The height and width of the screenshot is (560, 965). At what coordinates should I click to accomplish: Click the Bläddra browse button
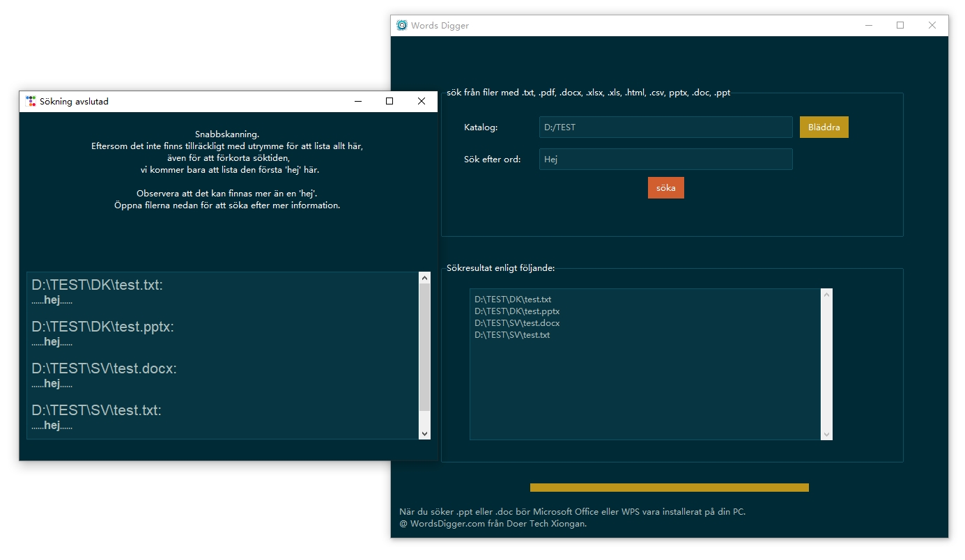824,127
